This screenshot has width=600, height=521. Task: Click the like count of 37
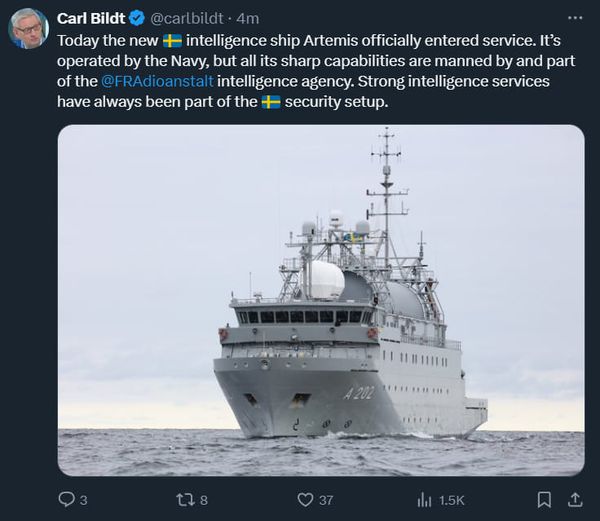pos(325,499)
